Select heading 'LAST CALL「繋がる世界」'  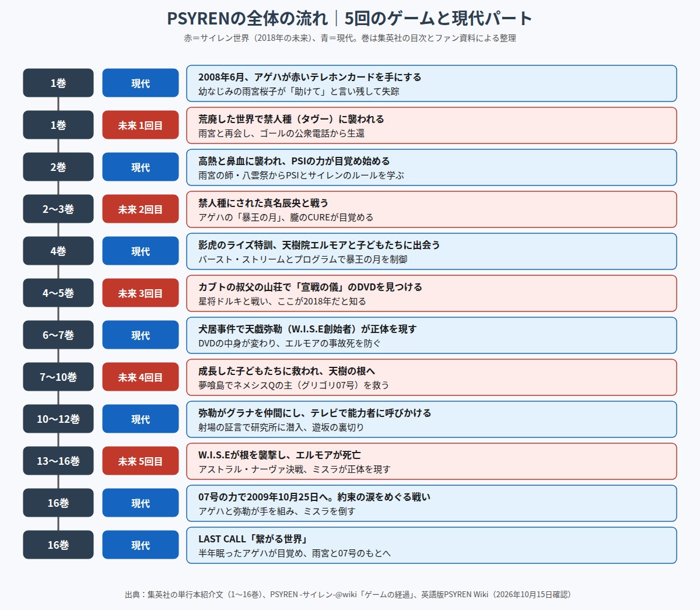point(253,539)
